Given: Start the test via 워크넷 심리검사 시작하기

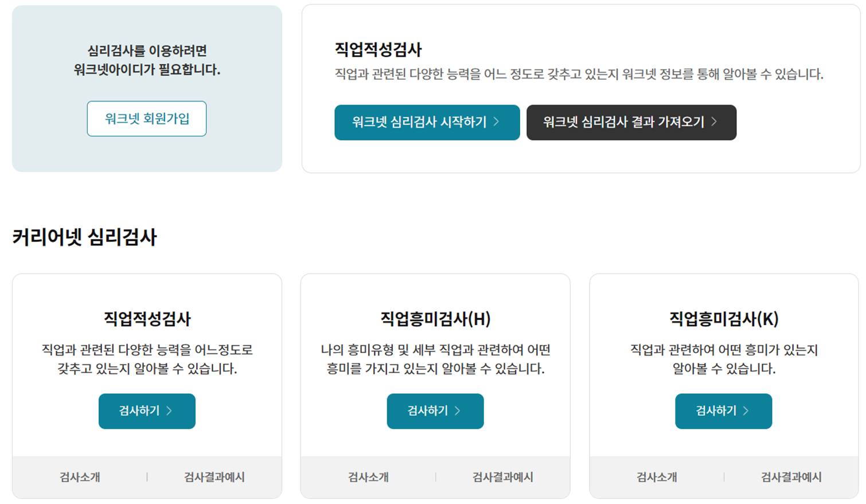Looking at the screenshot, I should tap(427, 123).
